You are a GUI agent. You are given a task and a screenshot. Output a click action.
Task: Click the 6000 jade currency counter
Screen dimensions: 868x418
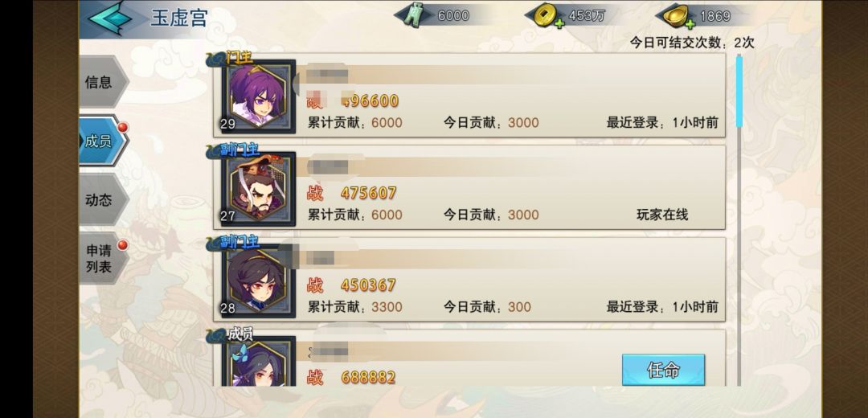(x=453, y=16)
